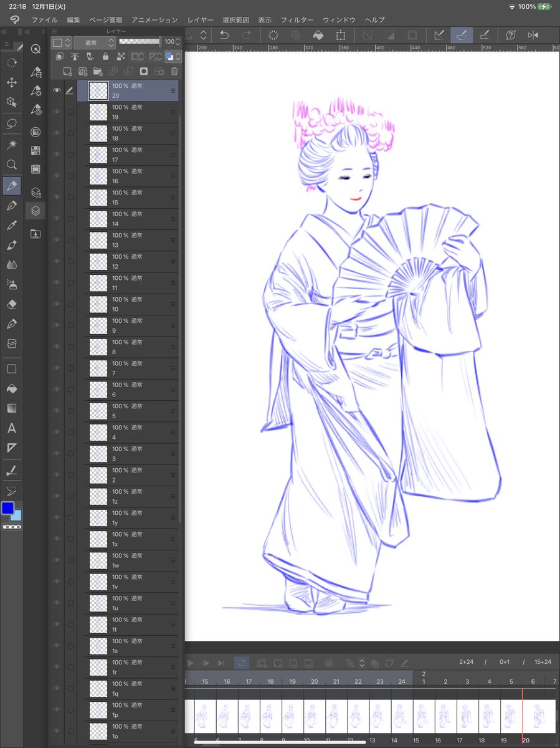
Task: Click the Undo arrow in command bar
Action: pyautogui.click(x=225, y=36)
